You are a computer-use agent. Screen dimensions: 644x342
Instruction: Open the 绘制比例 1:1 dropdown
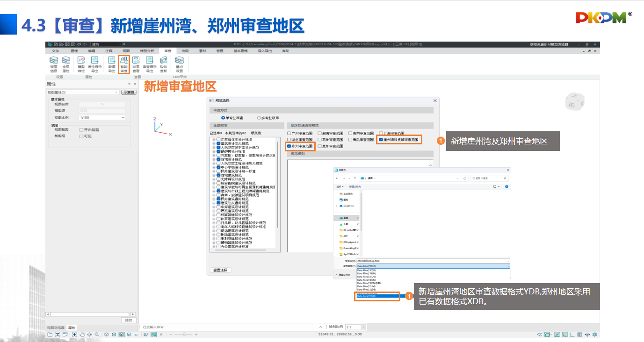tap(355, 327)
